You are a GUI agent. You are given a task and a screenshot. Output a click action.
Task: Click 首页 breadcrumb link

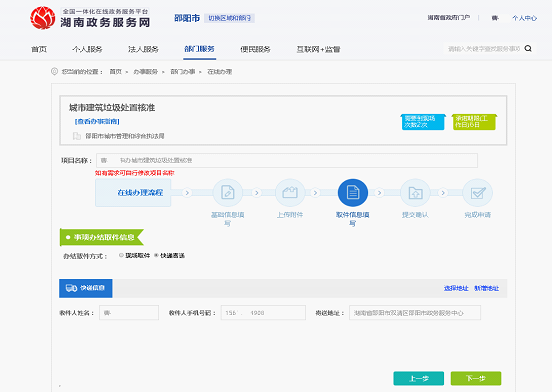click(115, 72)
